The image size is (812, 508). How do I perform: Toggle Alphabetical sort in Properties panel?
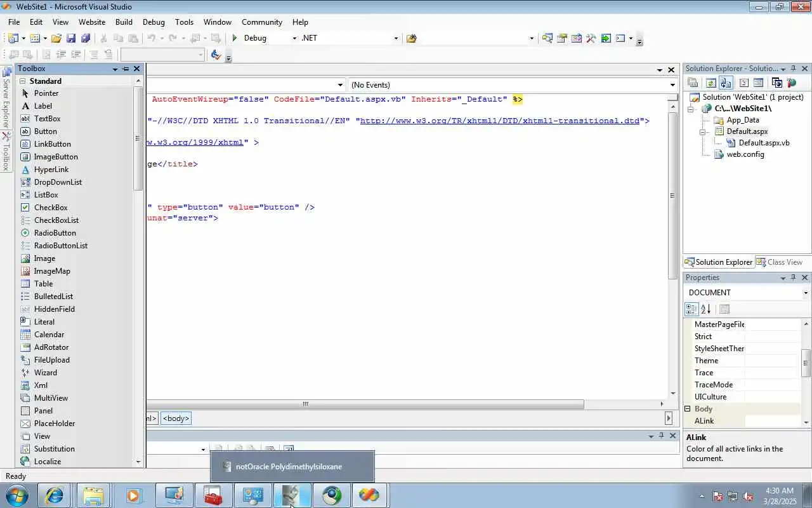click(x=705, y=309)
